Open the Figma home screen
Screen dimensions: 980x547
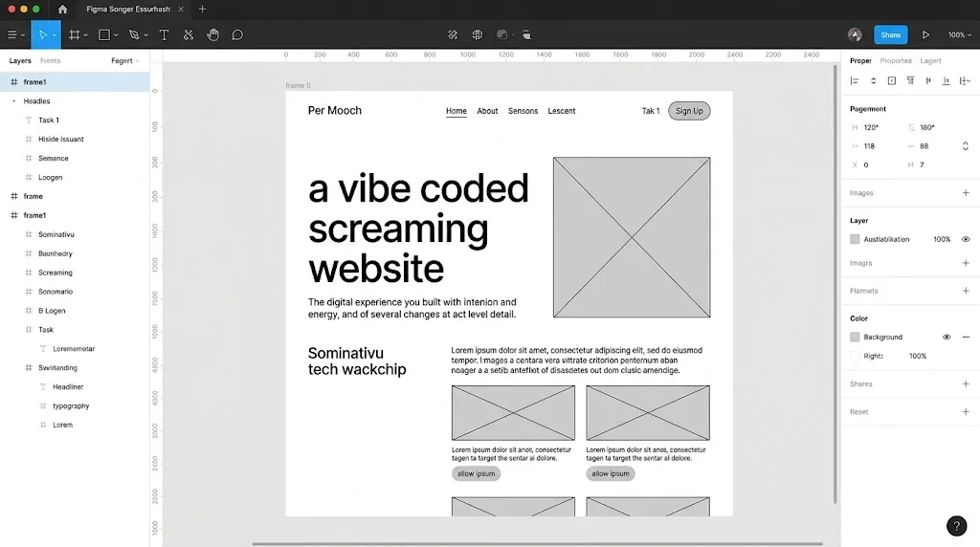pos(62,10)
